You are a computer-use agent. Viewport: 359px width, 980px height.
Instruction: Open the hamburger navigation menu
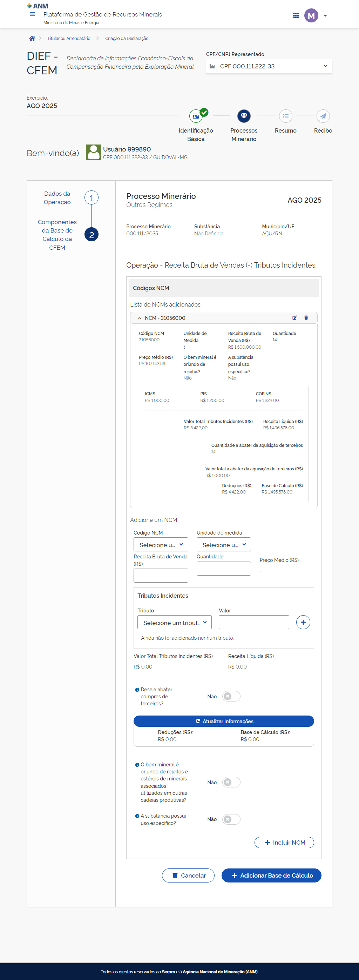(32, 14)
